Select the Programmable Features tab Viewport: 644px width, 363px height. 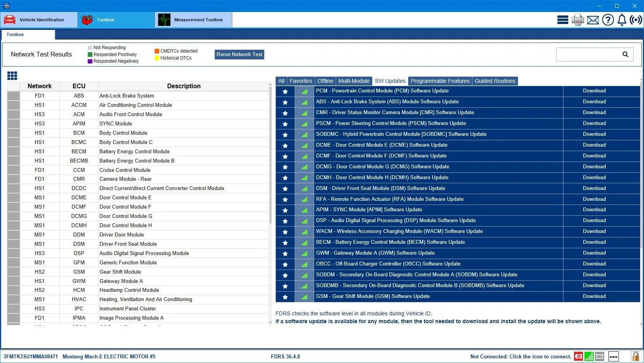coord(440,81)
